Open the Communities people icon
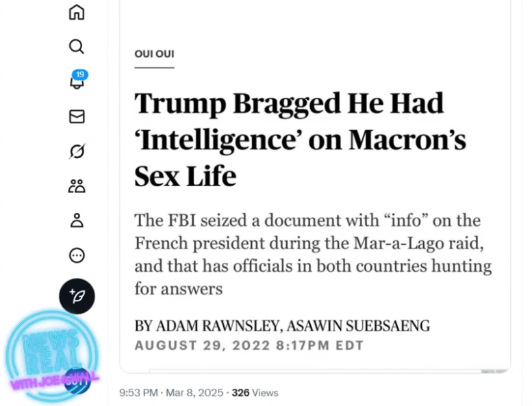 point(77,186)
